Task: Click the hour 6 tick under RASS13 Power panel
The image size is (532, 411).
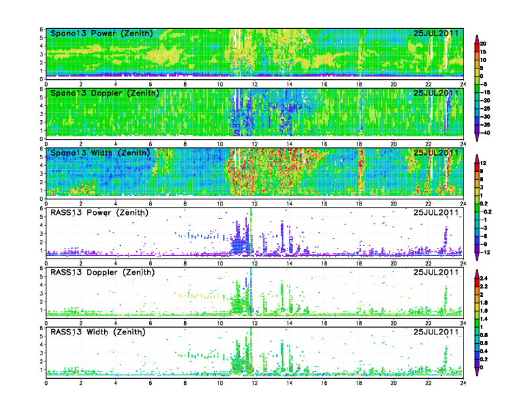Action: (150, 263)
